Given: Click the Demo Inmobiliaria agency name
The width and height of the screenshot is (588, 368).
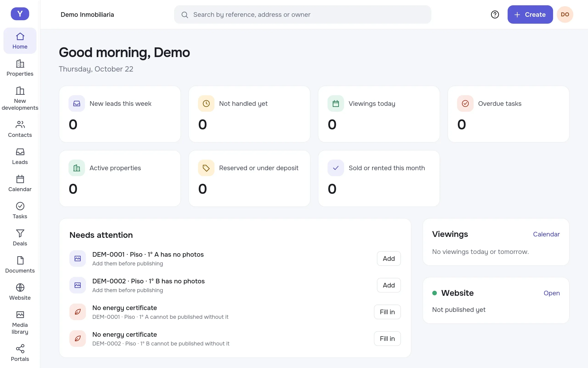Looking at the screenshot, I should tap(87, 14).
